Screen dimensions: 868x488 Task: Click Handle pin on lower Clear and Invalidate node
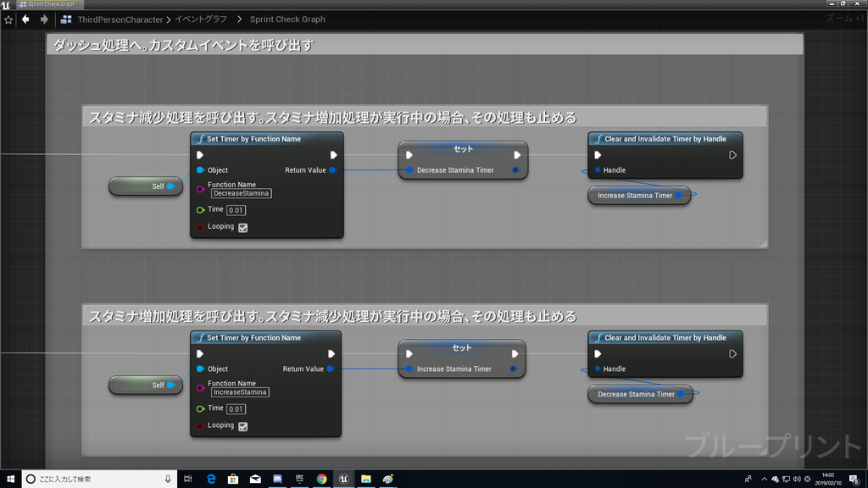tap(598, 369)
